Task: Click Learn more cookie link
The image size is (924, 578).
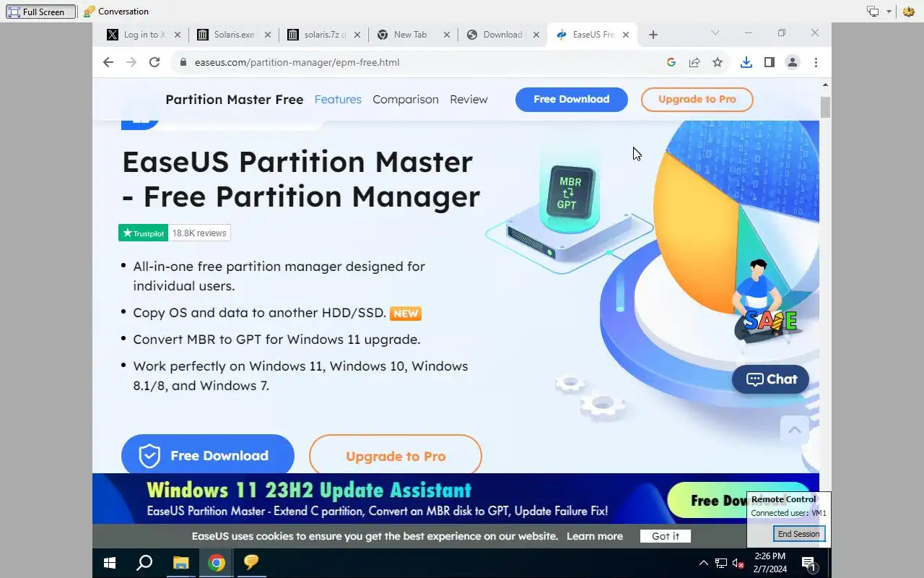Action: click(595, 536)
